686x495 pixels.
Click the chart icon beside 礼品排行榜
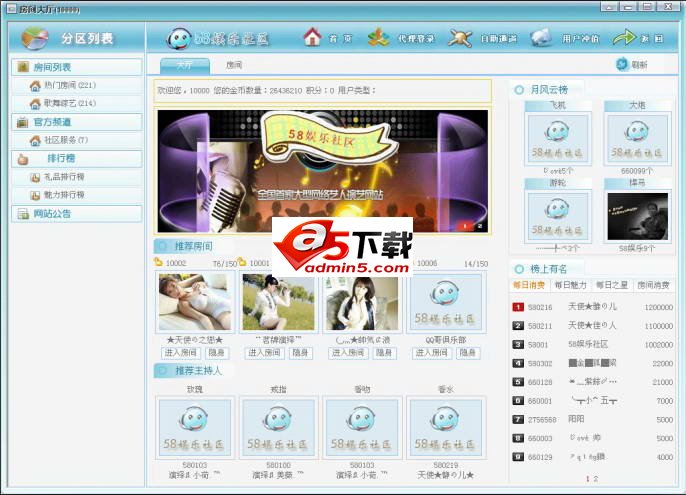coord(35,177)
